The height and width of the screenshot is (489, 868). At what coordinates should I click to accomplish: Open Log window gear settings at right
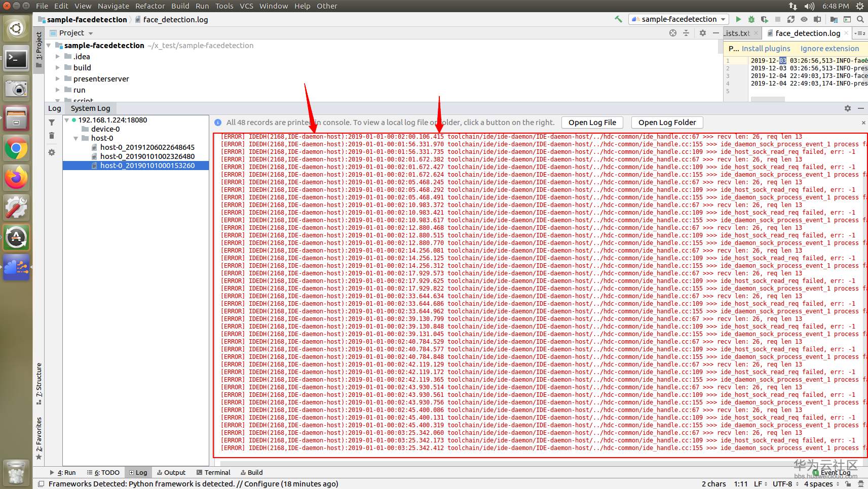[848, 108]
